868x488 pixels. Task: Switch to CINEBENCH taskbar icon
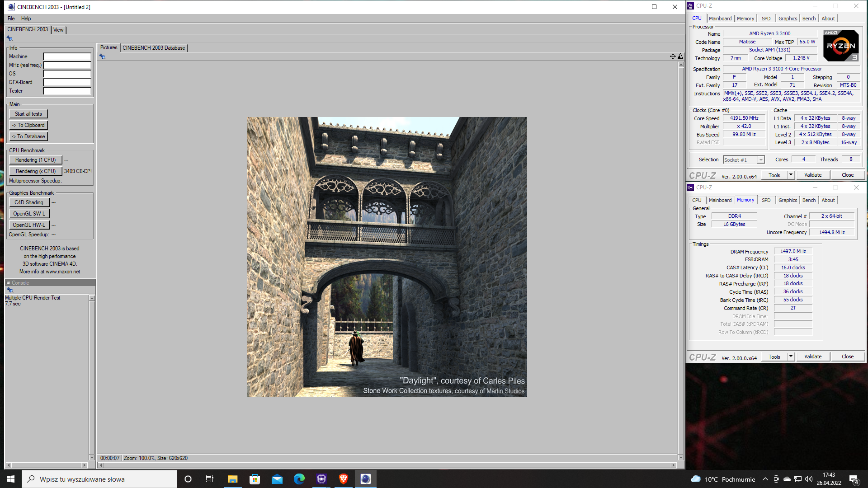tap(365, 479)
